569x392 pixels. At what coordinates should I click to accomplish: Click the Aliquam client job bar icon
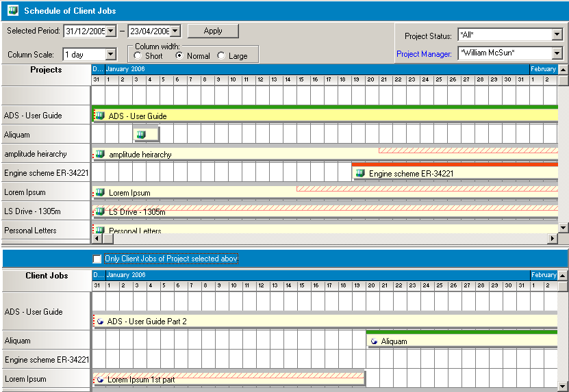click(x=374, y=341)
